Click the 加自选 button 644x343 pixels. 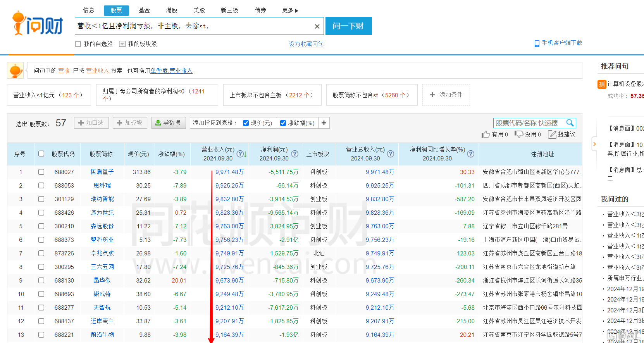(x=91, y=123)
